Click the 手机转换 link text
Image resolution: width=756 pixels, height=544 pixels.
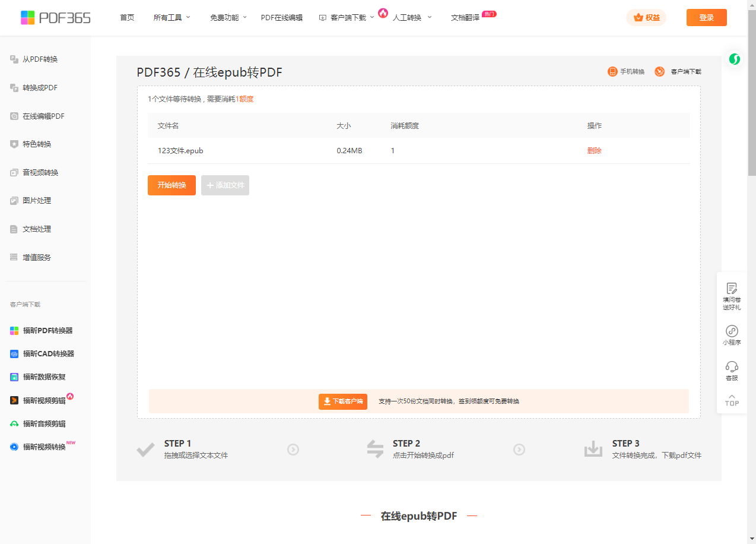pos(633,72)
